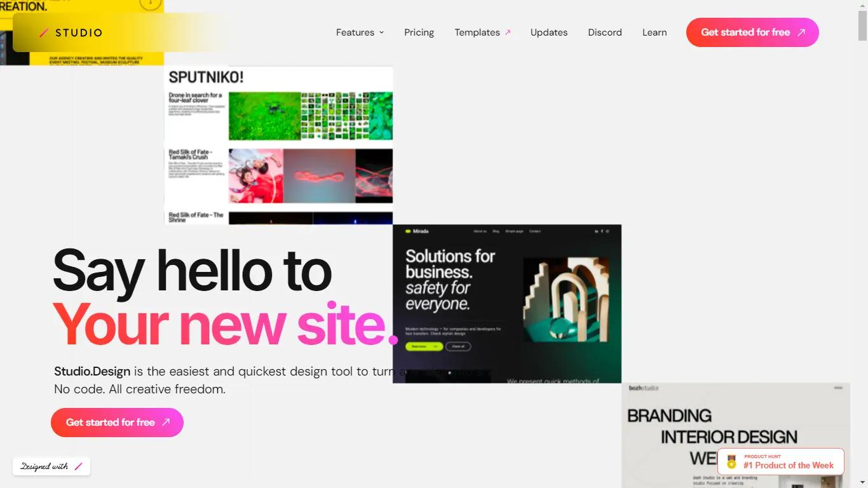Click the green button in Mirada preview
868x488 pixels.
(x=424, y=346)
